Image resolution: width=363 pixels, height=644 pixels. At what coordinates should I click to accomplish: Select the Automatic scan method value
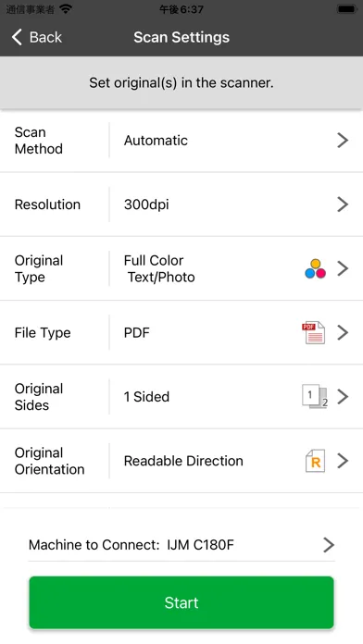[x=156, y=141]
